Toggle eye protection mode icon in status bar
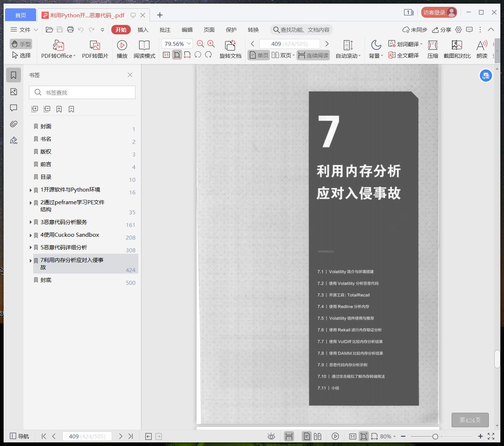The image size is (504, 446). coord(271,436)
